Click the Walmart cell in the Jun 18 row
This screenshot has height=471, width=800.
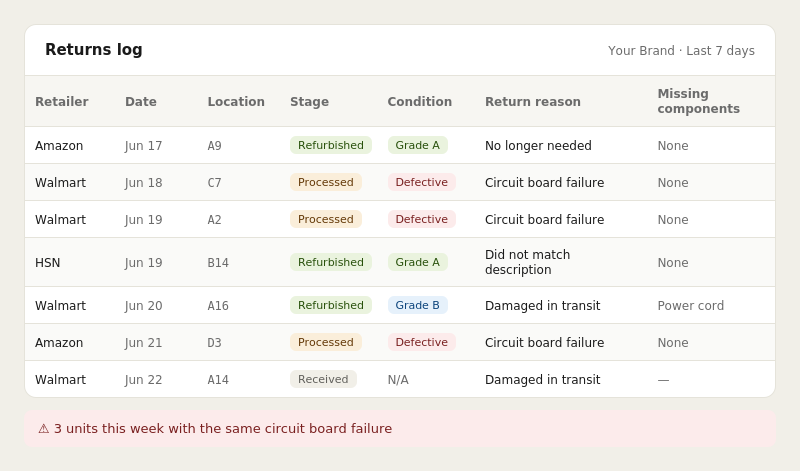[x=61, y=183]
